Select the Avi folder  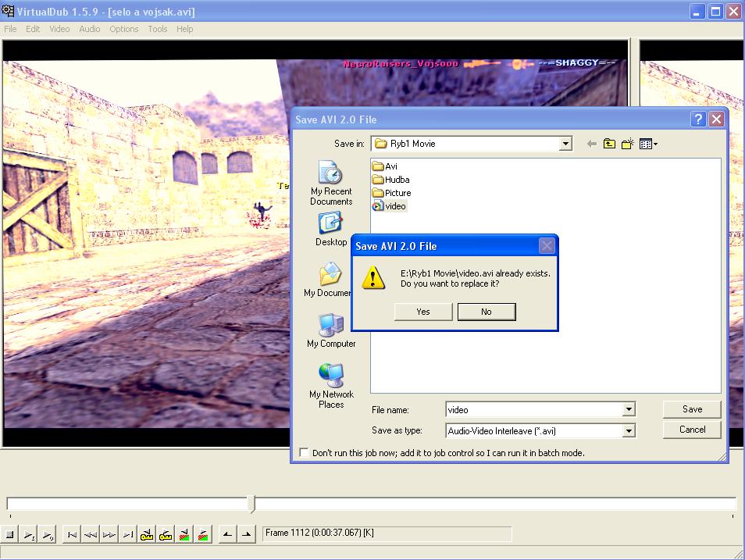coord(385,166)
